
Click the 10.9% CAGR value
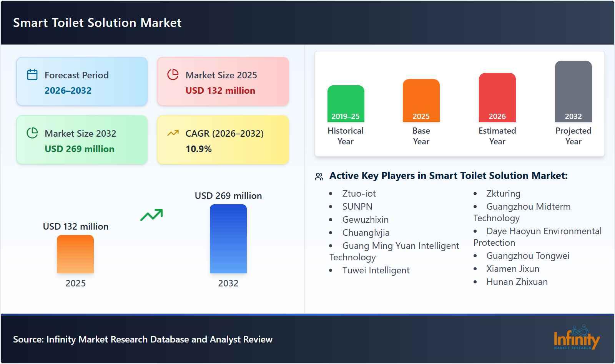coord(199,149)
